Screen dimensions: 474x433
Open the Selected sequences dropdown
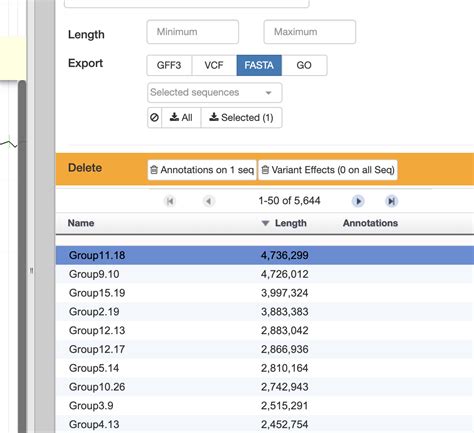(215, 92)
